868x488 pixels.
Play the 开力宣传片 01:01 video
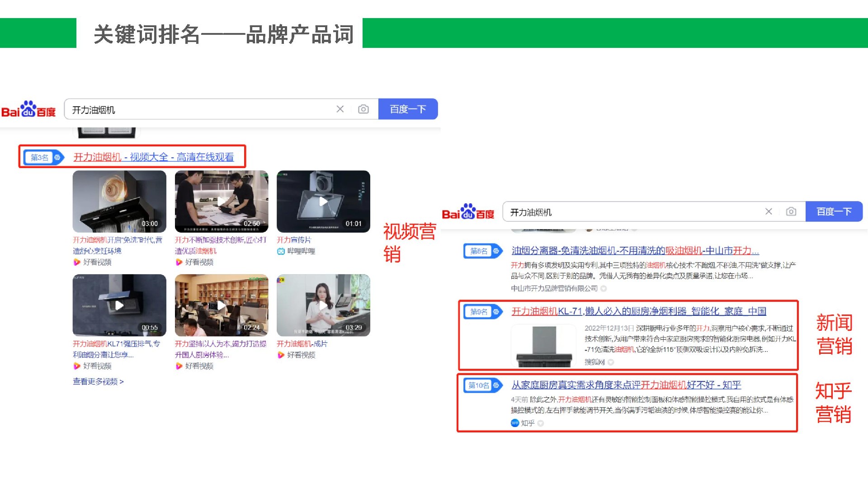[323, 202]
